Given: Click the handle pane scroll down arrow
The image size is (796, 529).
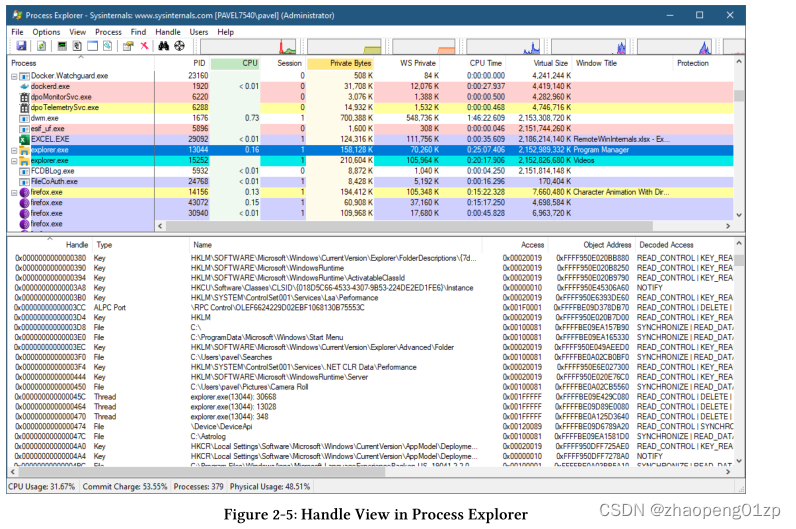Looking at the screenshot, I should [739, 461].
